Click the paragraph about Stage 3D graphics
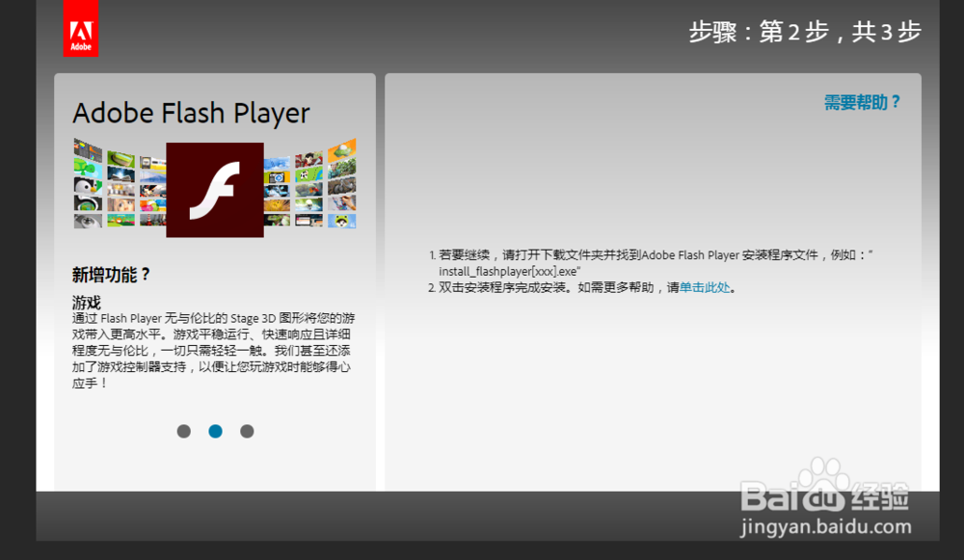The width and height of the screenshot is (964, 560). [x=213, y=351]
